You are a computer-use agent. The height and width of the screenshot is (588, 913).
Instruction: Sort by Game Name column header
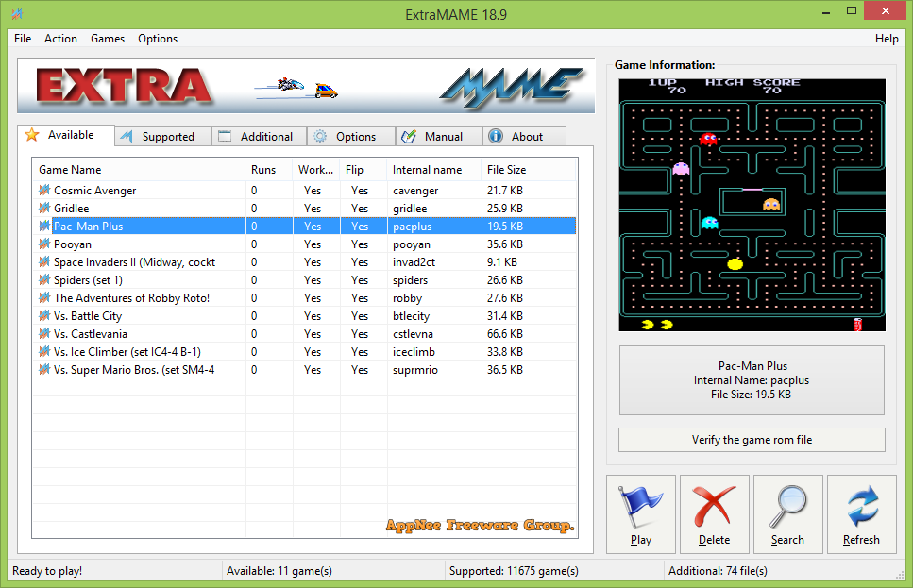139,169
